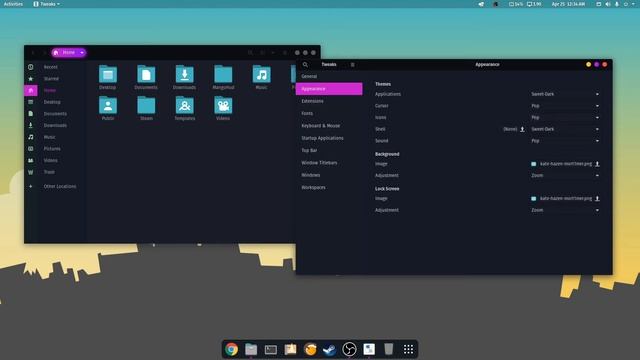Open search in the Tweaks window

(x=305, y=64)
